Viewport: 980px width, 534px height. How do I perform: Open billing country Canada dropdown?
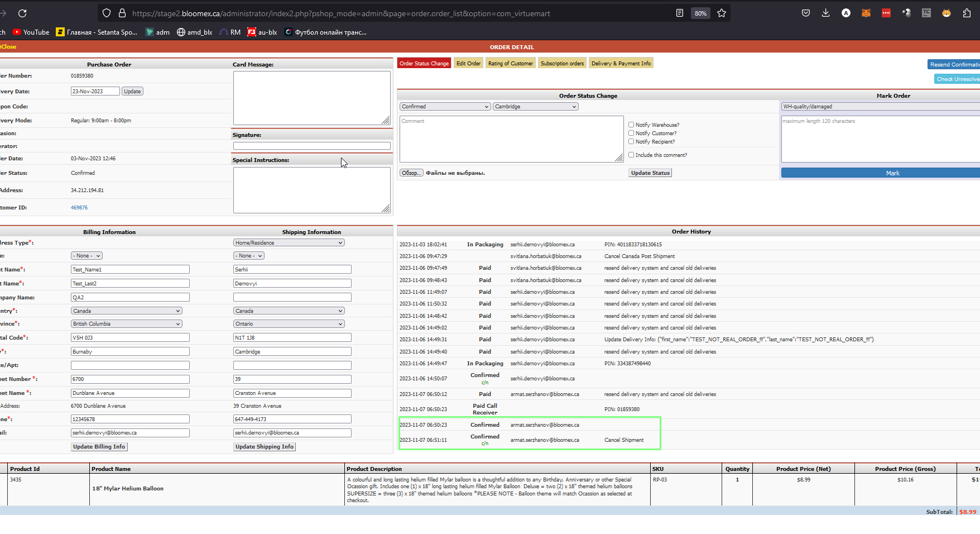127,311
